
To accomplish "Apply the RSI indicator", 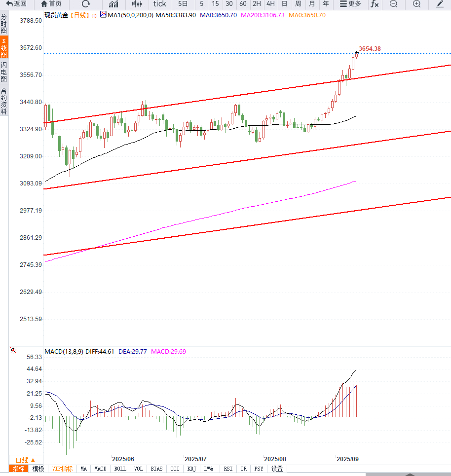I will point(228,469).
